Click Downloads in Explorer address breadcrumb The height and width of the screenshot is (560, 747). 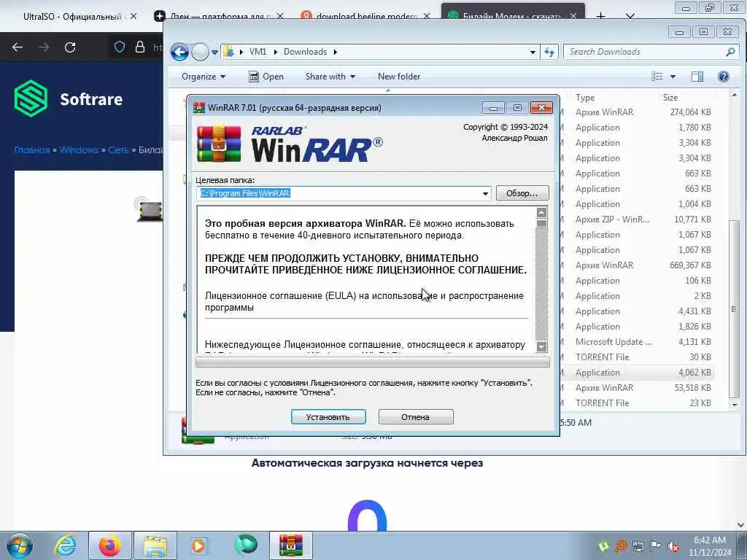coord(305,52)
